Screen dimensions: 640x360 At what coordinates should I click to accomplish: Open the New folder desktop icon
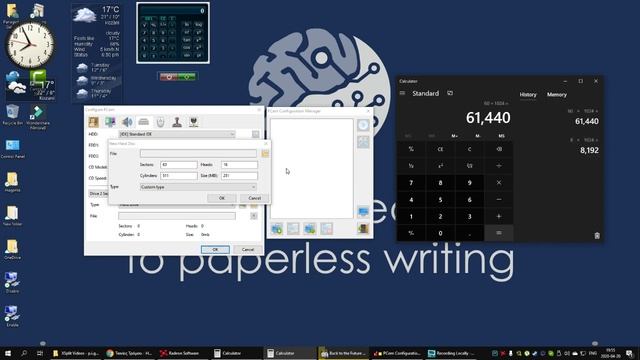click(x=12, y=216)
